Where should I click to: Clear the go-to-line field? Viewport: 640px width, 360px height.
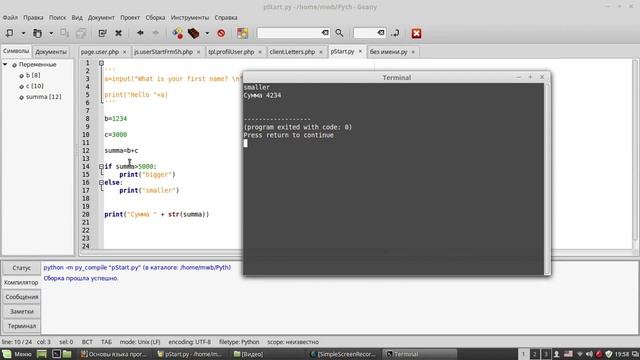pos(381,33)
